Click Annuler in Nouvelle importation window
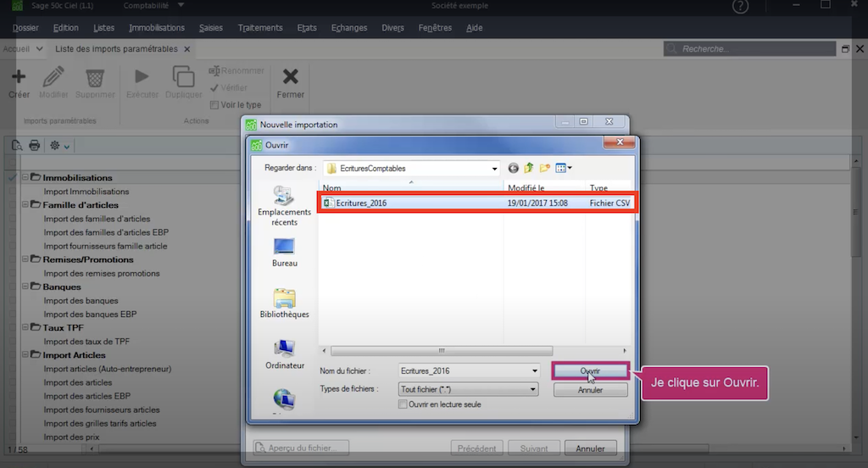868x468 pixels. [590, 448]
